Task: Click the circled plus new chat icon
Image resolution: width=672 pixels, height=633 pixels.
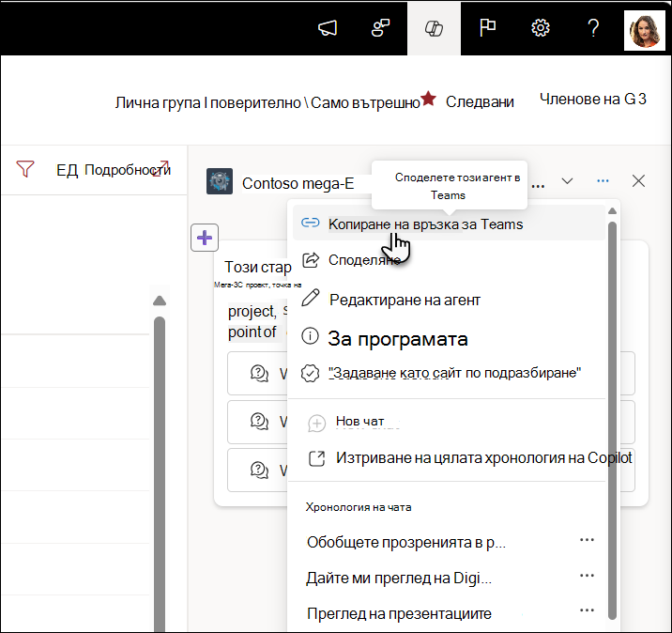Action: 316,424
